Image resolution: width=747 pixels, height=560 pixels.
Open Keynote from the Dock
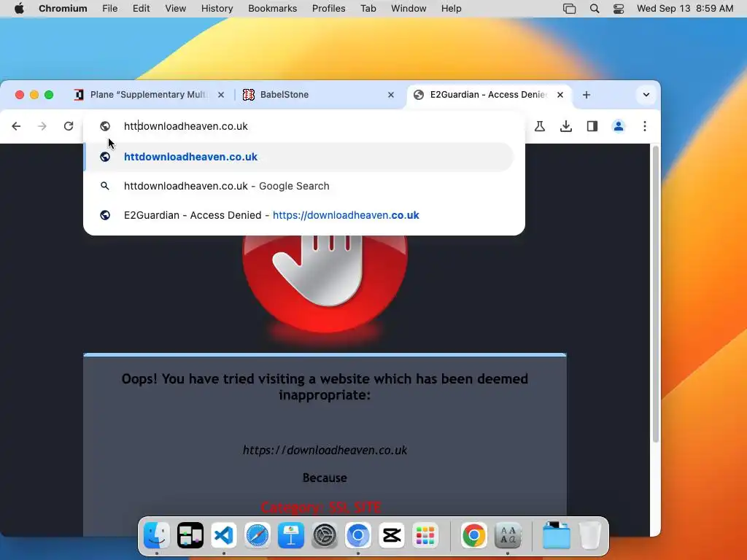coord(291,535)
